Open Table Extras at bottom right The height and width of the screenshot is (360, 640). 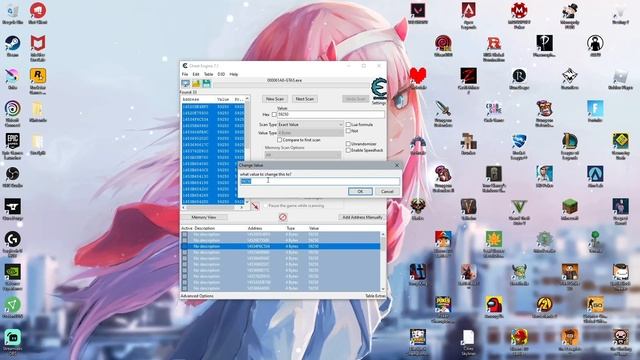click(375, 296)
